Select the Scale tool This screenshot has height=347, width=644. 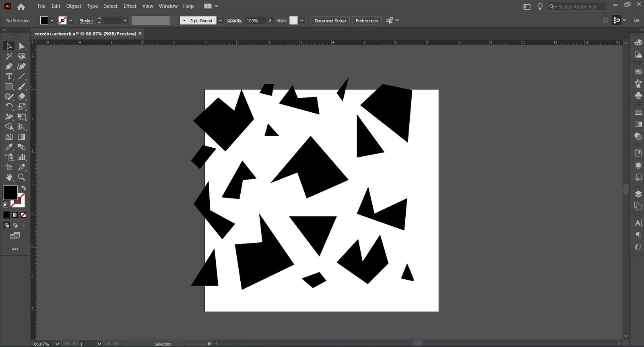click(22, 107)
